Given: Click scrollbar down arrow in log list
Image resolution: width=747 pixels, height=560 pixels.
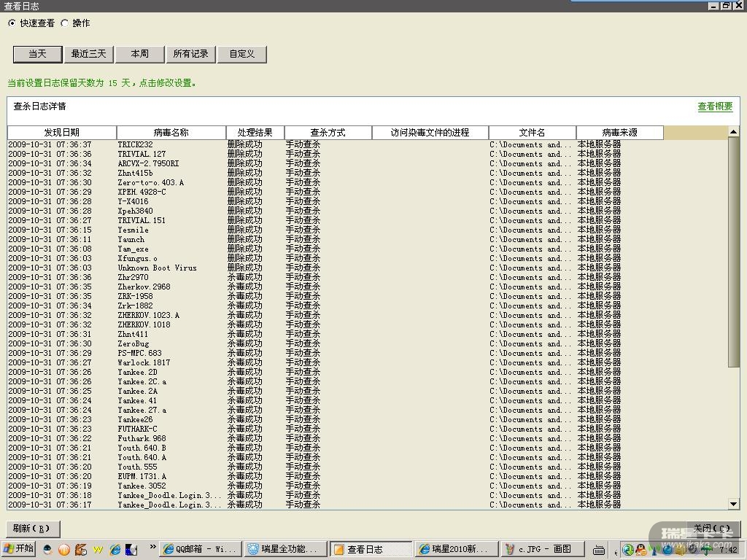Looking at the screenshot, I should (733, 504).
